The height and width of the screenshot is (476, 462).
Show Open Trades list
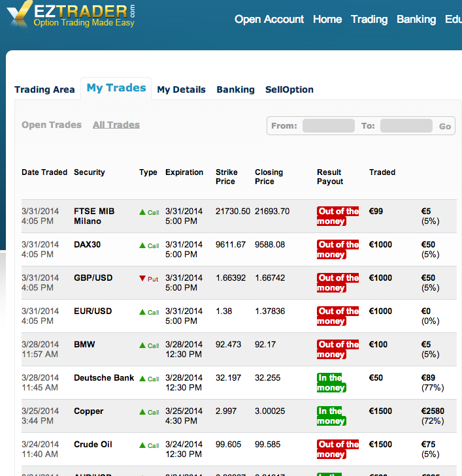[x=52, y=125]
